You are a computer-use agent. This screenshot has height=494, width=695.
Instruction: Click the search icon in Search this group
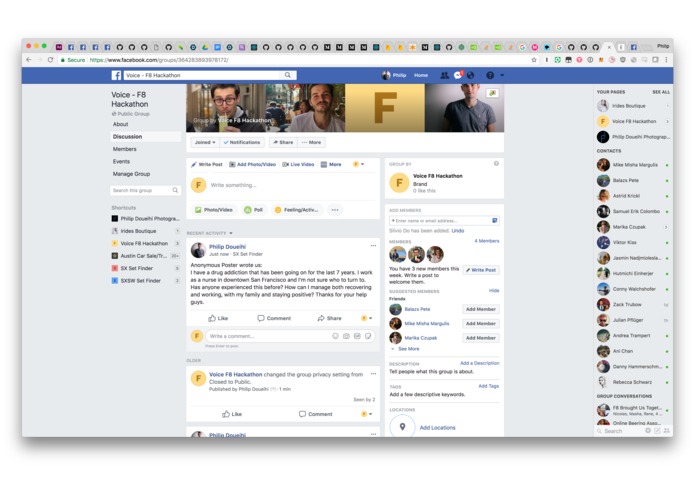pyautogui.click(x=175, y=191)
